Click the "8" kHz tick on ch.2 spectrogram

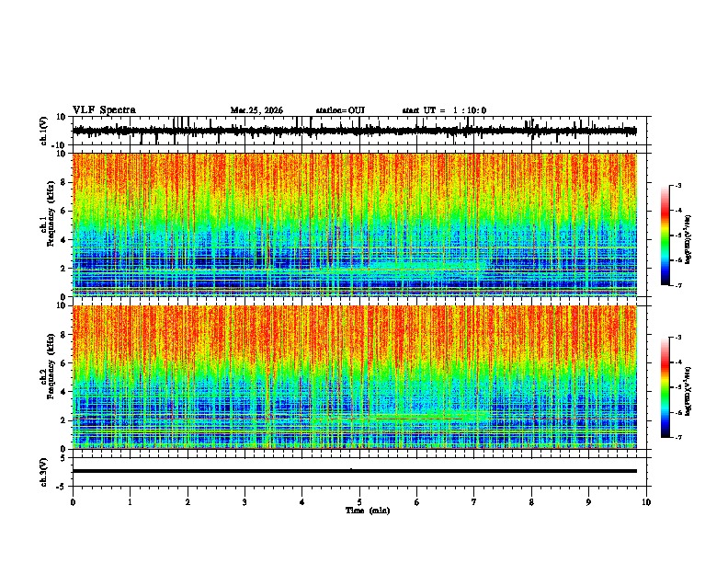pyautogui.click(x=64, y=335)
